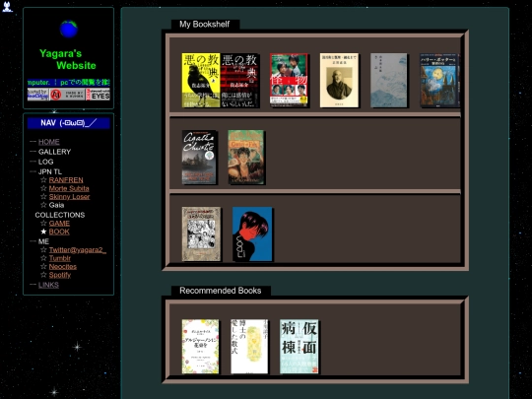This screenshot has height=399, width=532.
Task: Click the ME nav heading
Action: pyautogui.click(x=43, y=241)
